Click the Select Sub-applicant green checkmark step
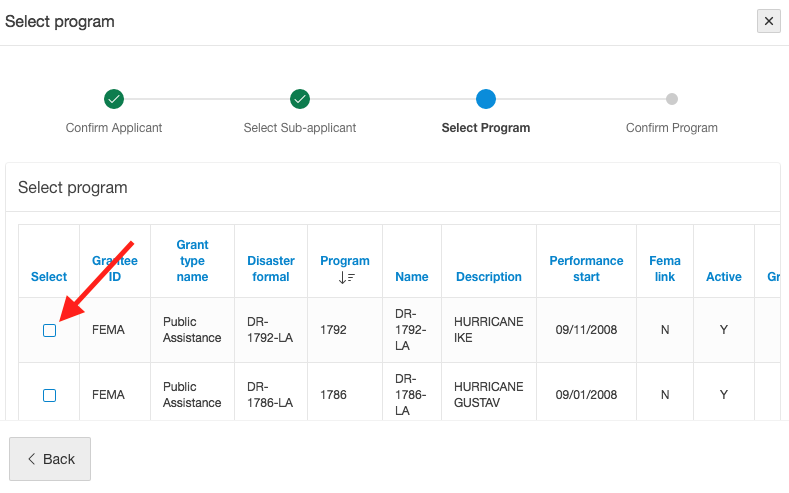The height and width of the screenshot is (493, 789). pyautogui.click(x=300, y=99)
